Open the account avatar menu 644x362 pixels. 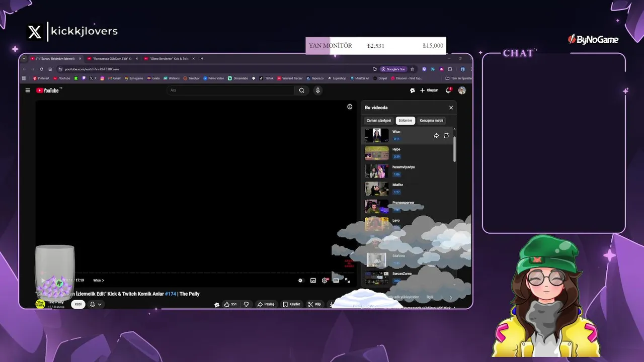click(x=462, y=90)
